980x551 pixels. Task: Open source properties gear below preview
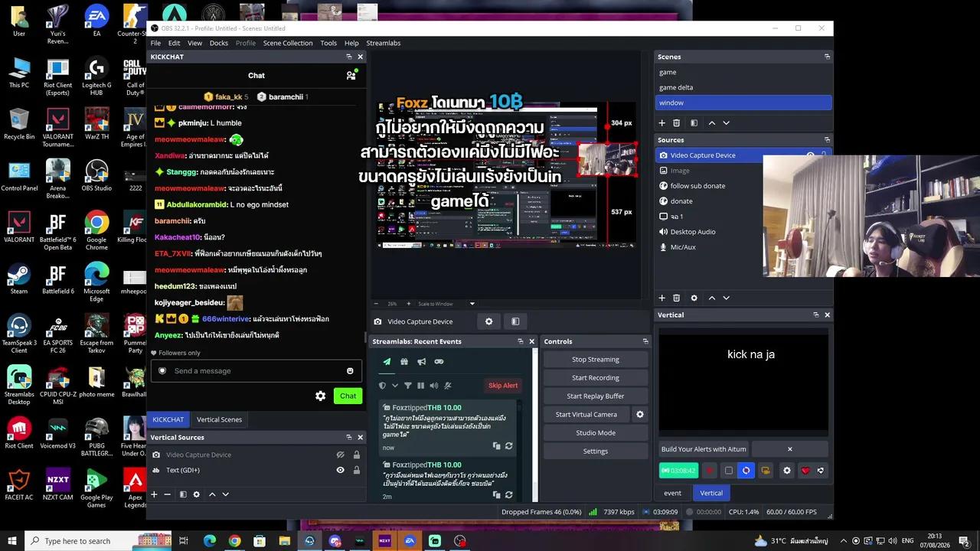click(x=488, y=321)
